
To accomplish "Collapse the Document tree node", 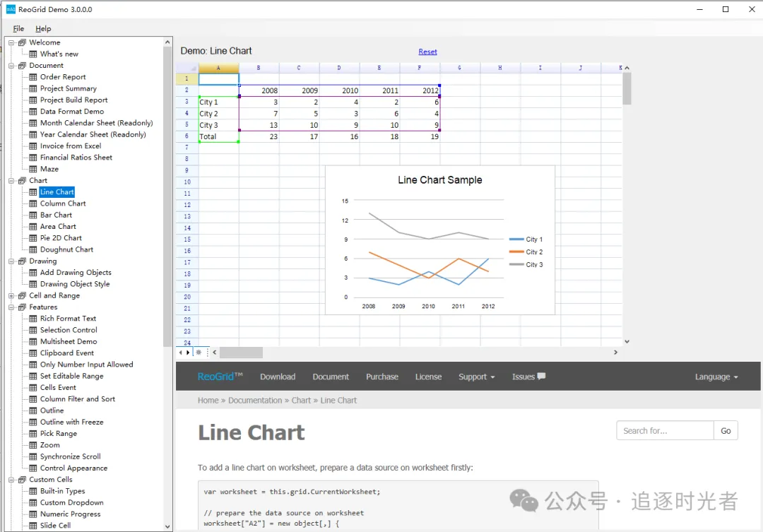I will 11,66.
